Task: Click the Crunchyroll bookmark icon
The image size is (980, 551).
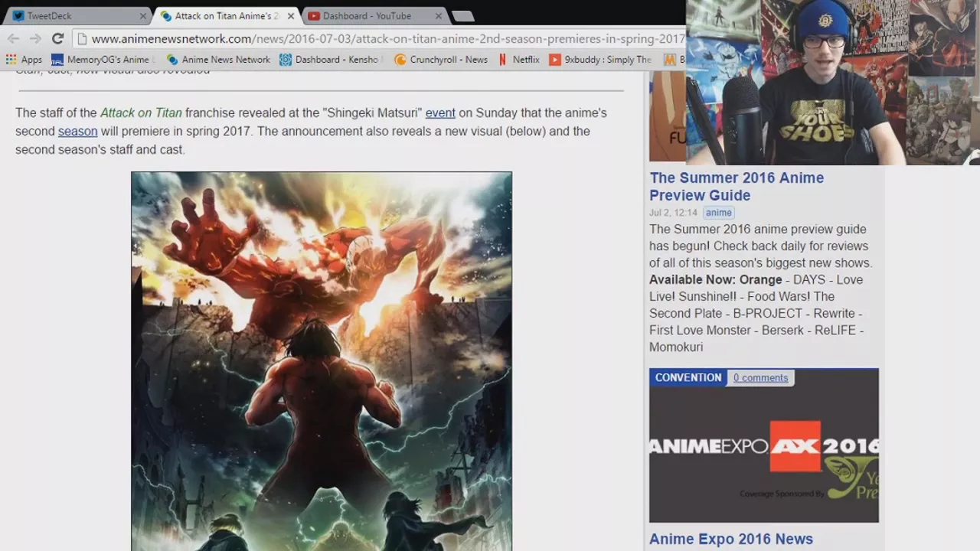Action: pos(400,60)
